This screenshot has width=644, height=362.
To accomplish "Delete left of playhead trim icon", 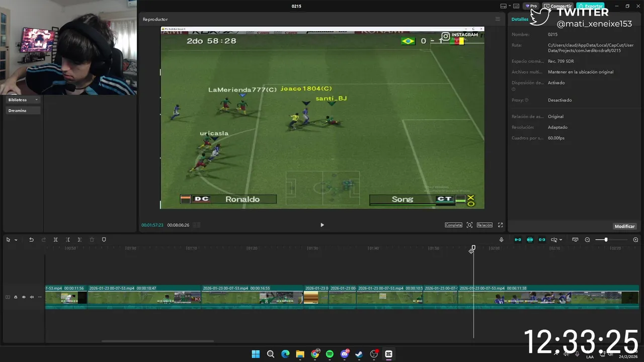I will [67, 240].
